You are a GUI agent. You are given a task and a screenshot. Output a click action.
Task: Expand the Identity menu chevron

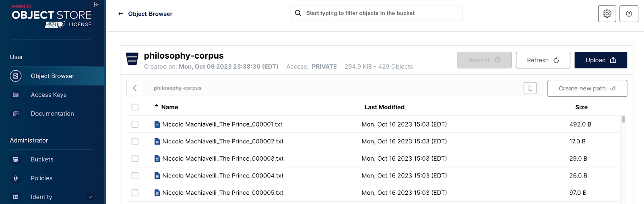(x=90, y=197)
